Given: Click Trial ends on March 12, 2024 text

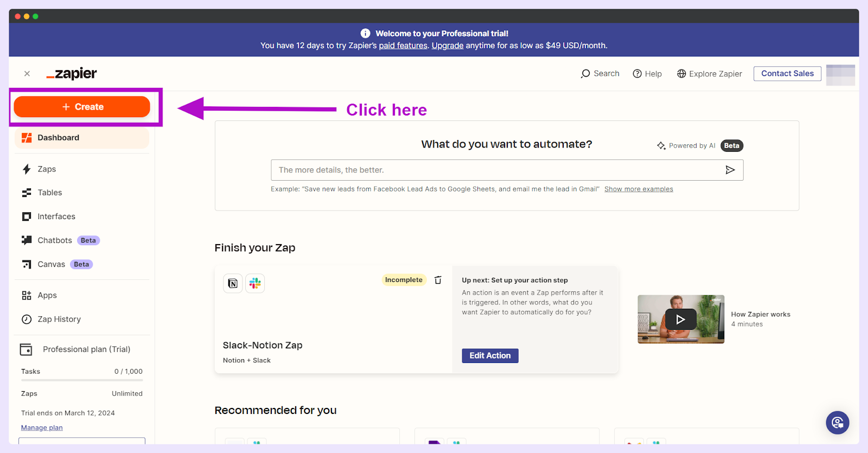Looking at the screenshot, I should click(x=68, y=413).
